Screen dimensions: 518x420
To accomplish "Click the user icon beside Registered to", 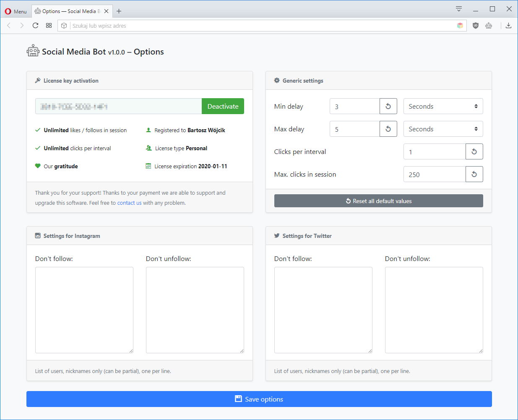I will (x=148, y=130).
